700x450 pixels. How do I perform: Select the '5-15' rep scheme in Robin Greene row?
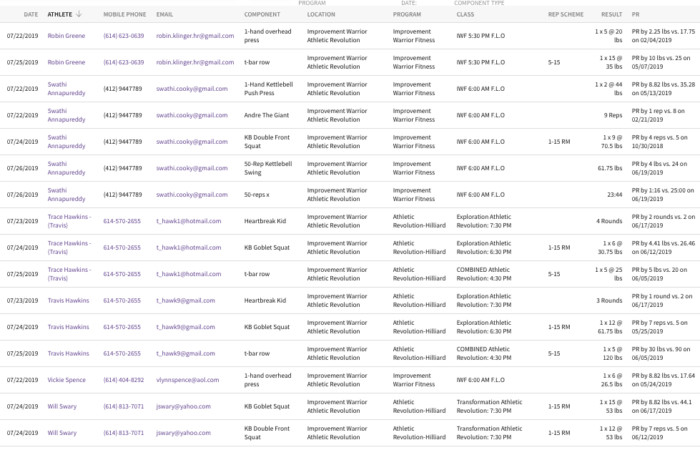click(554, 62)
